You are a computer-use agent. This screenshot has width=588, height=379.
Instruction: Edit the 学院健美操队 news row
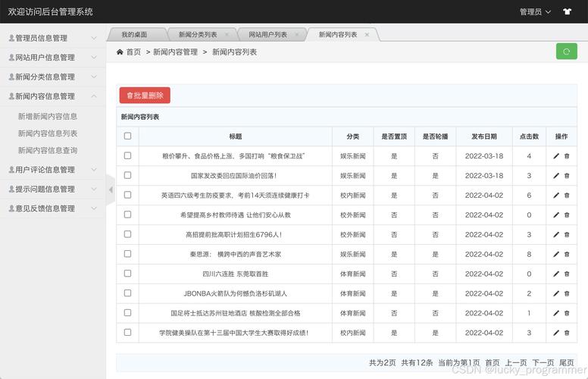556,333
